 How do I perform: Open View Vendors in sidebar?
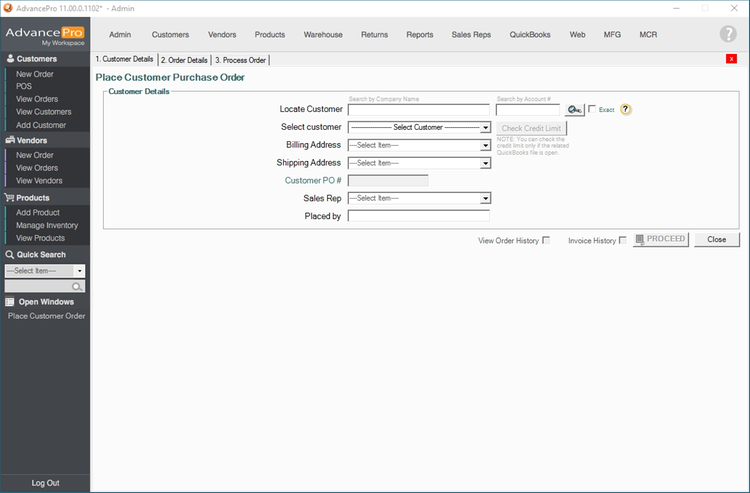[39, 181]
